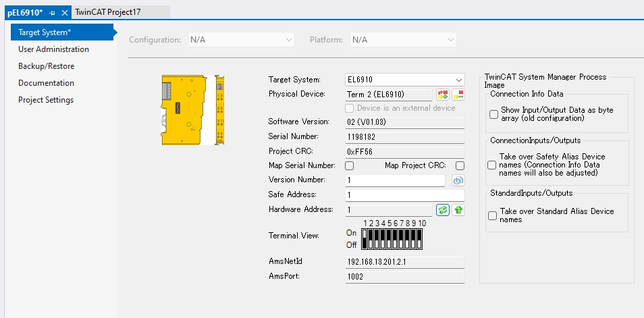Open the User Administration section
Image resolution: width=644 pixels, height=318 pixels.
point(53,49)
